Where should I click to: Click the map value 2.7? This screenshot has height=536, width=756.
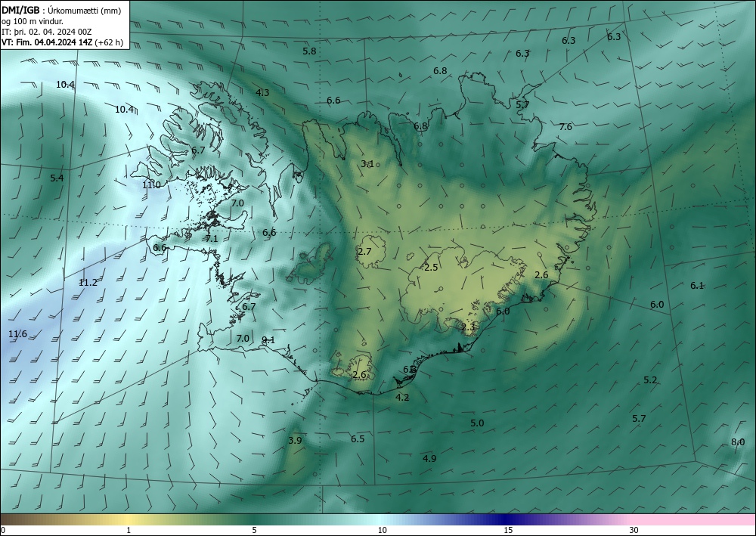(365, 252)
